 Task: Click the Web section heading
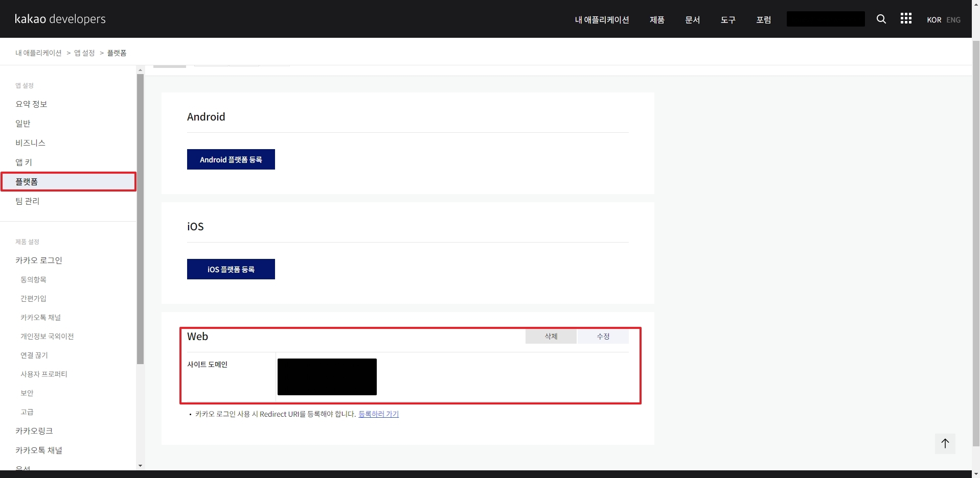[197, 337]
